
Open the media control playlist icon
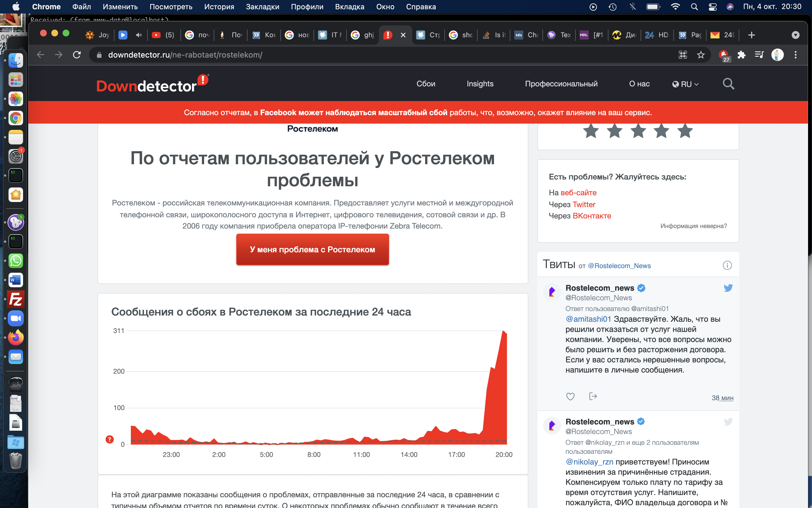tap(759, 55)
